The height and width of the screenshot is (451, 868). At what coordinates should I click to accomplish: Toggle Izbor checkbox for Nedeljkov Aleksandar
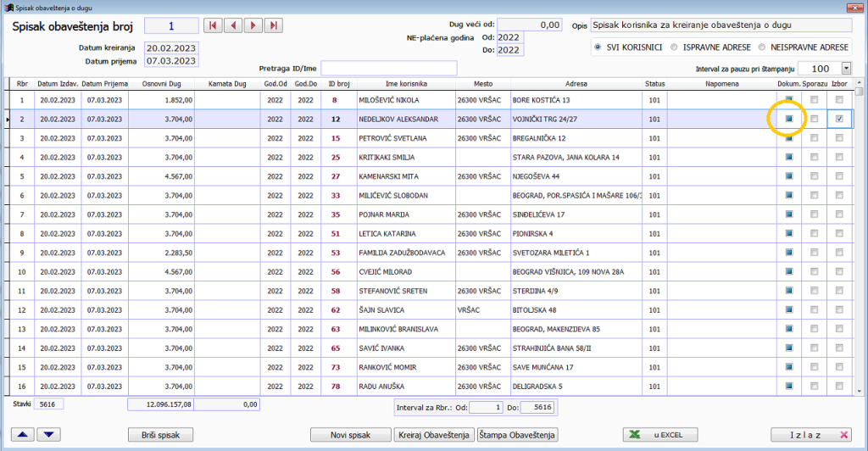coord(839,119)
